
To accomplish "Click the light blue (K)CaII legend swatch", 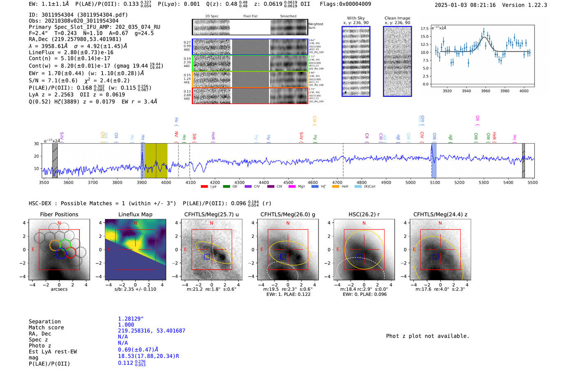I will tap(358, 187).
